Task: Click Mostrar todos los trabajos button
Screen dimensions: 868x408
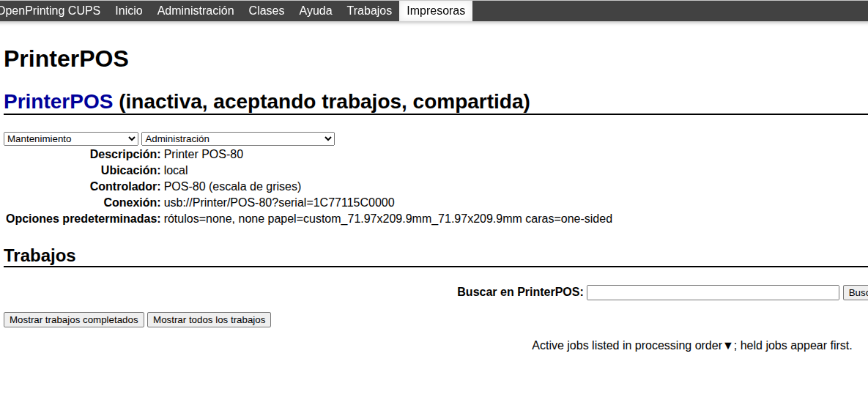Action: [x=209, y=320]
